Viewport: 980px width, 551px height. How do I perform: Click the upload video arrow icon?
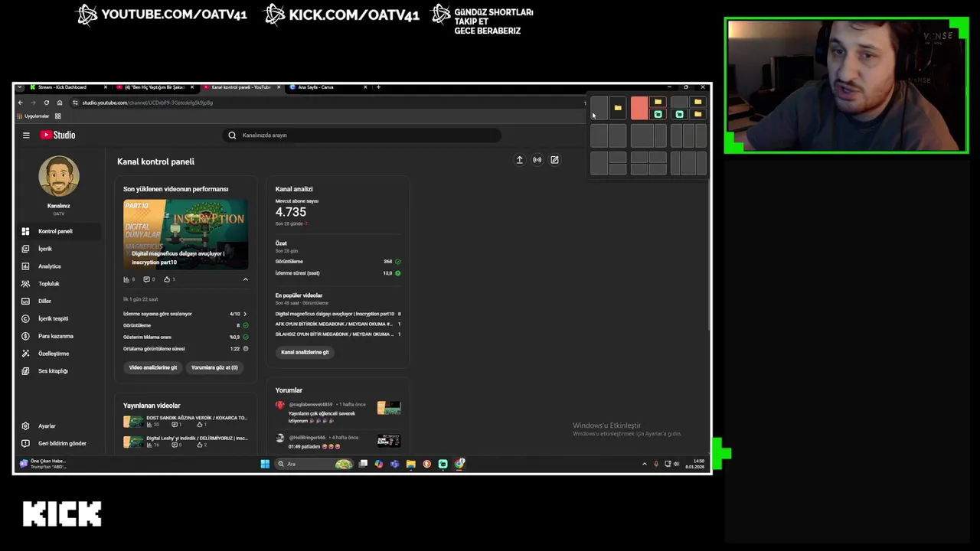pos(519,160)
